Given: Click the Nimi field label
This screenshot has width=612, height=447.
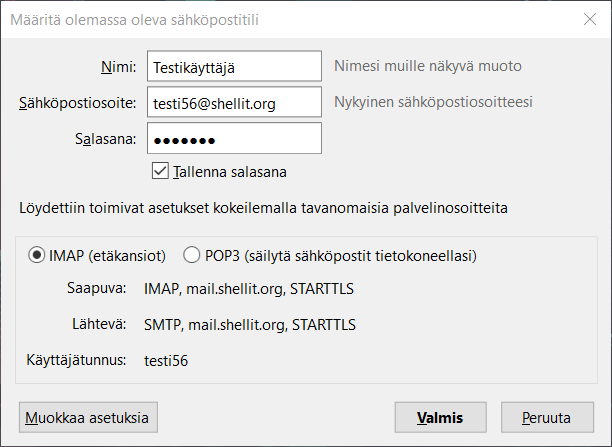Looking at the screenshot, I should point(119,67).
